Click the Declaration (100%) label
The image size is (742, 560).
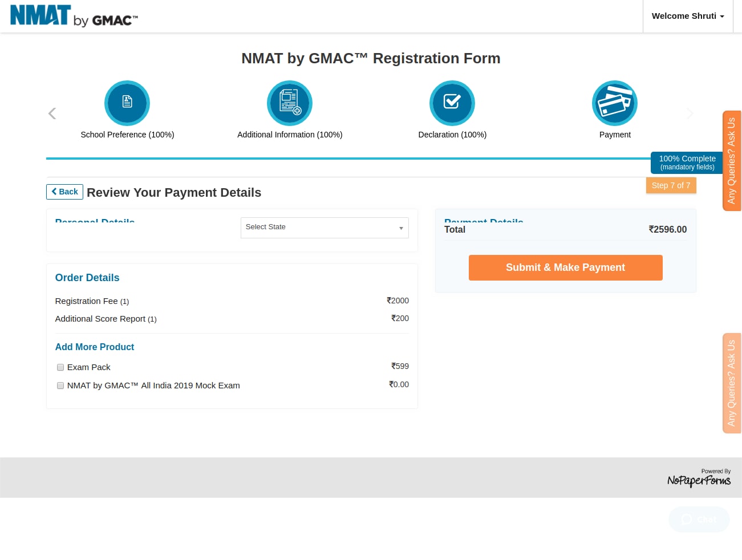tap(452, 135)
